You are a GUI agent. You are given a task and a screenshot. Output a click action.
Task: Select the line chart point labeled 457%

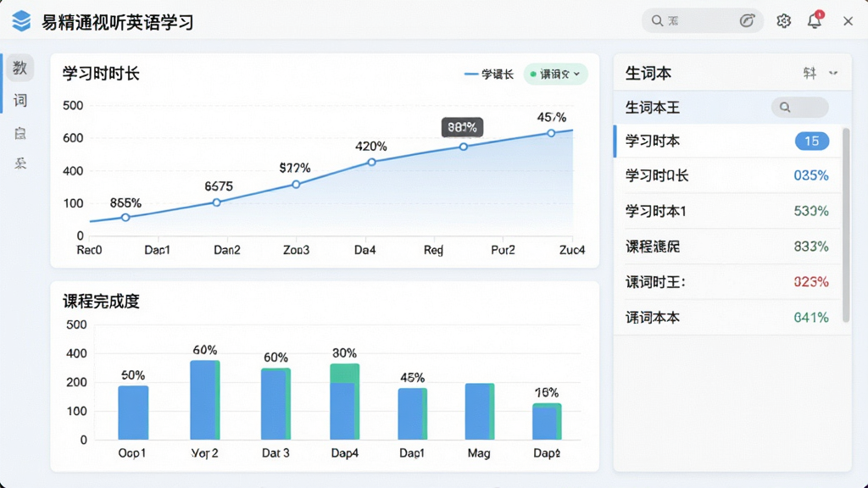551,133
